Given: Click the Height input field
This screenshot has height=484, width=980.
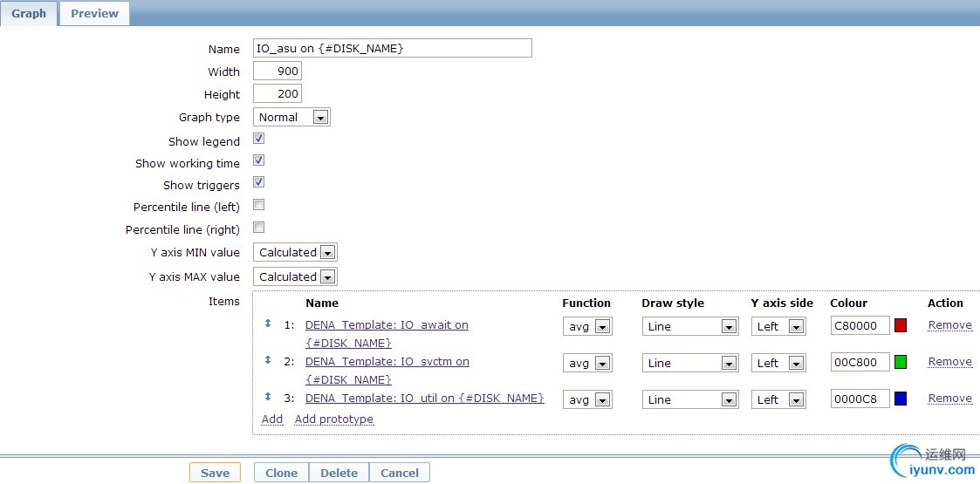Looking at the screenshot, I should click(x=278, y=93).
